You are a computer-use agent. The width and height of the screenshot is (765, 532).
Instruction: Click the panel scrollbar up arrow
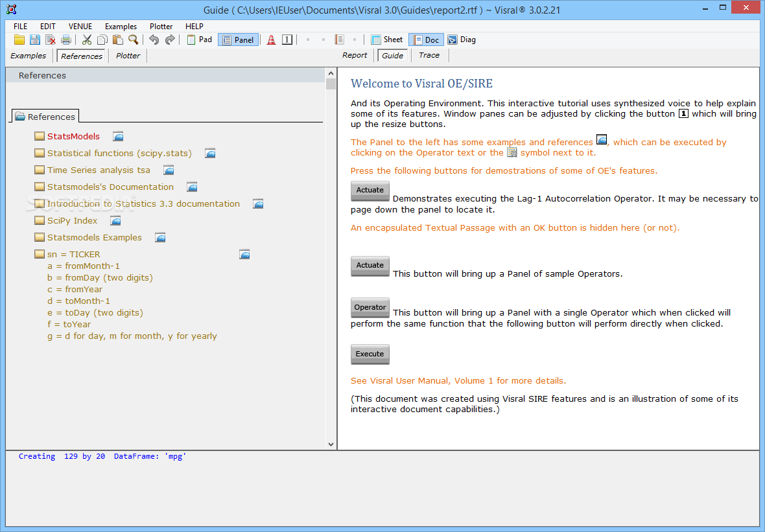(x=331, y=73)
